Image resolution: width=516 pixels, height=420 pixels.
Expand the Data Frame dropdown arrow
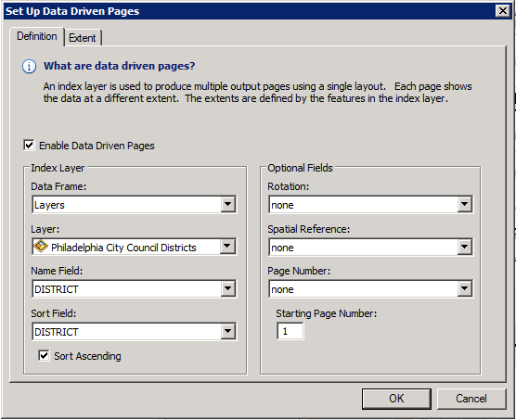pos(227,204)
